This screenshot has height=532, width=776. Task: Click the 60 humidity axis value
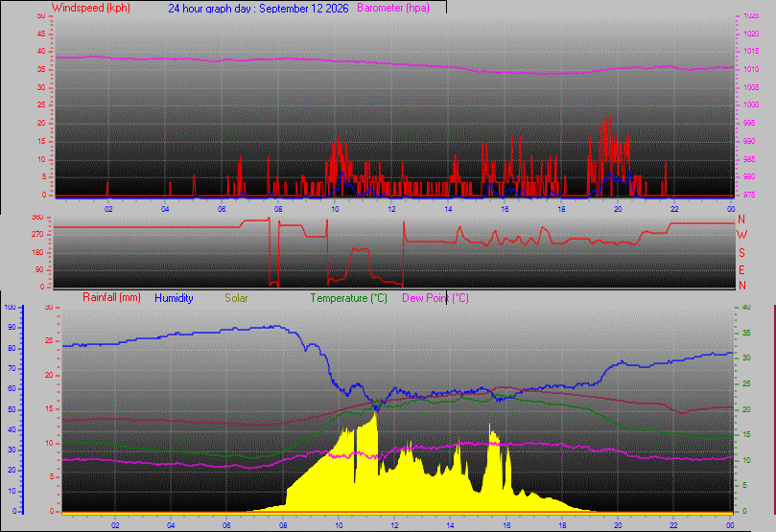[x=12, y=389]
